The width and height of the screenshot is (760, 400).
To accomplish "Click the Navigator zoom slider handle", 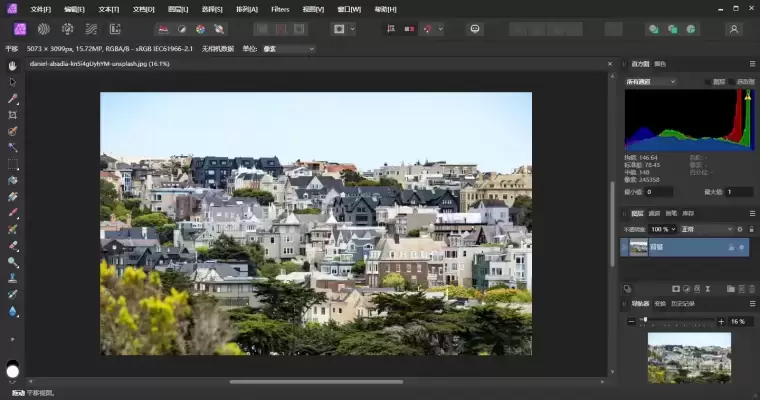I will tap(646, 320).
